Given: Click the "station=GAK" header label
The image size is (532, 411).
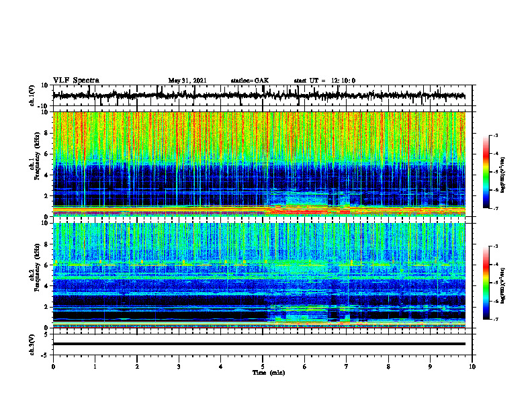Looking at the screenshot, I should click(x=250, y=81).
